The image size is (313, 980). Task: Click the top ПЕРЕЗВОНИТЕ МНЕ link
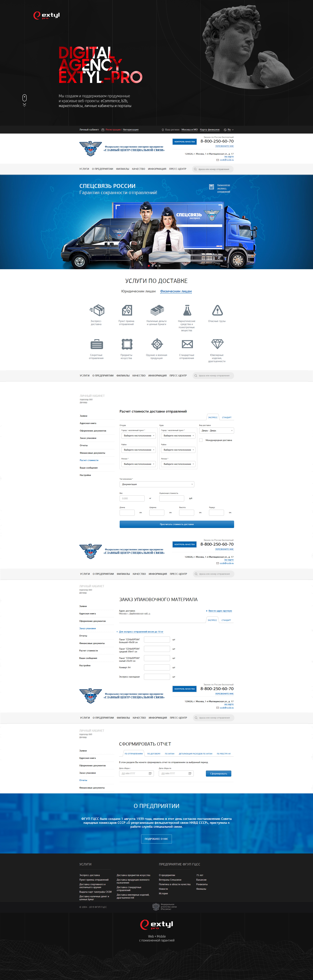point(224,146)
